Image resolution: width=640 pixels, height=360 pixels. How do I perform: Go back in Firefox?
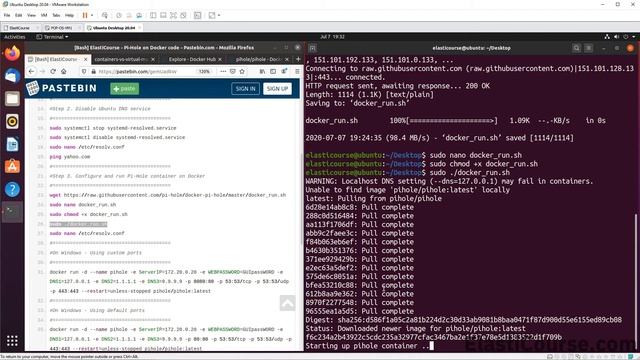click(x=31, y=71)
